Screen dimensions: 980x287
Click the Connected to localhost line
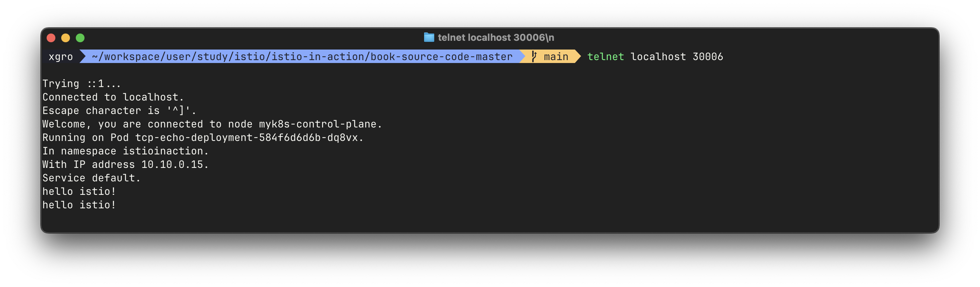pyautogui.click(x=113, y=97)
